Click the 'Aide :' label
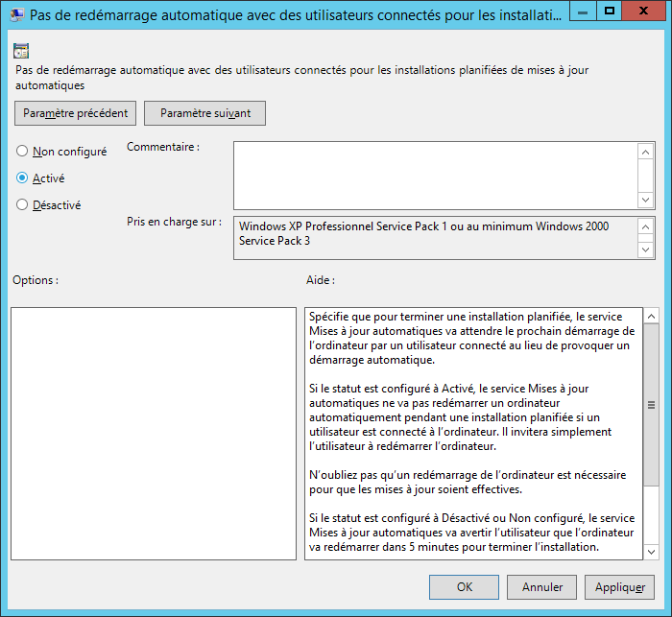This screenshot has width=672, height=617. (321, 280)
